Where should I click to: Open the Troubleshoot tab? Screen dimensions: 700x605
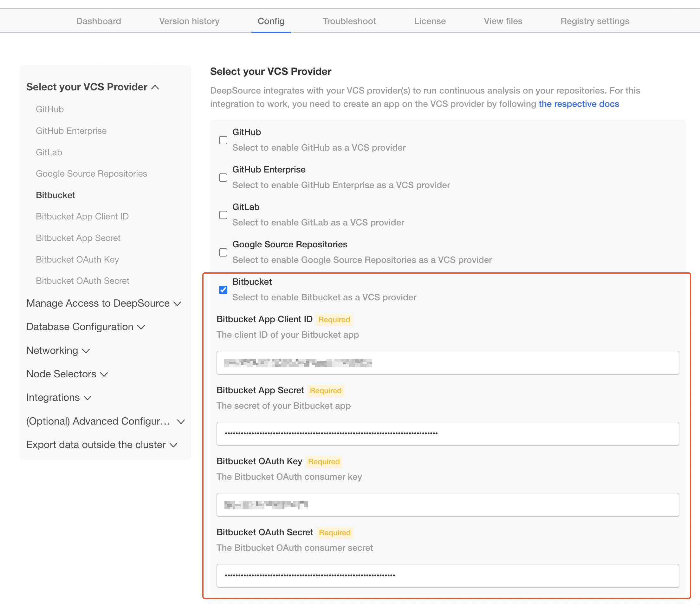[349, 21]
